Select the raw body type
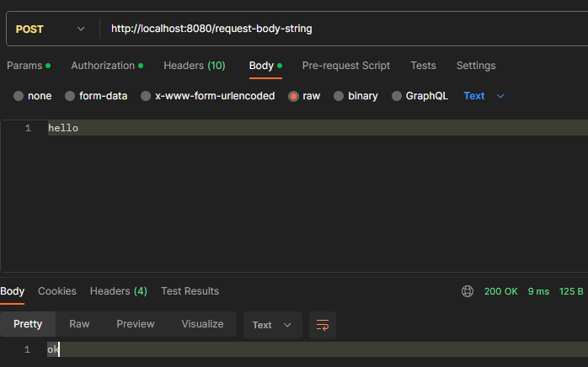This screenshot has width=588, height=367. tap(304, 96)
